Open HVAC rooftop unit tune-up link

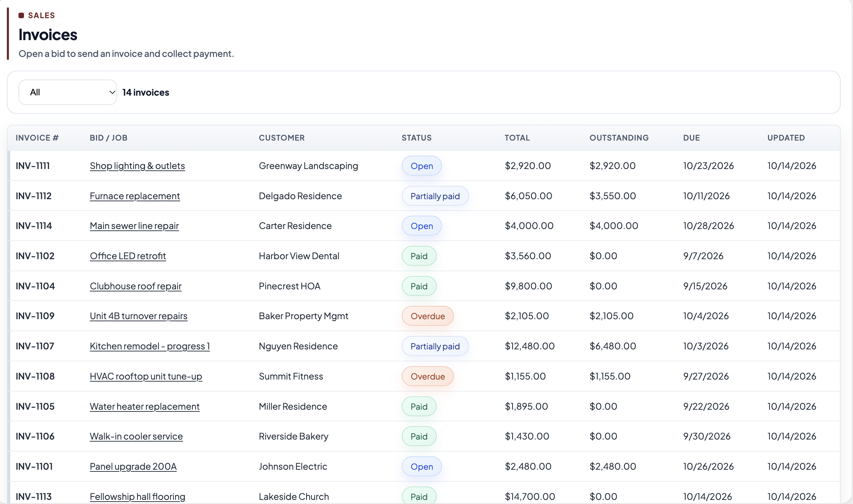146,376
